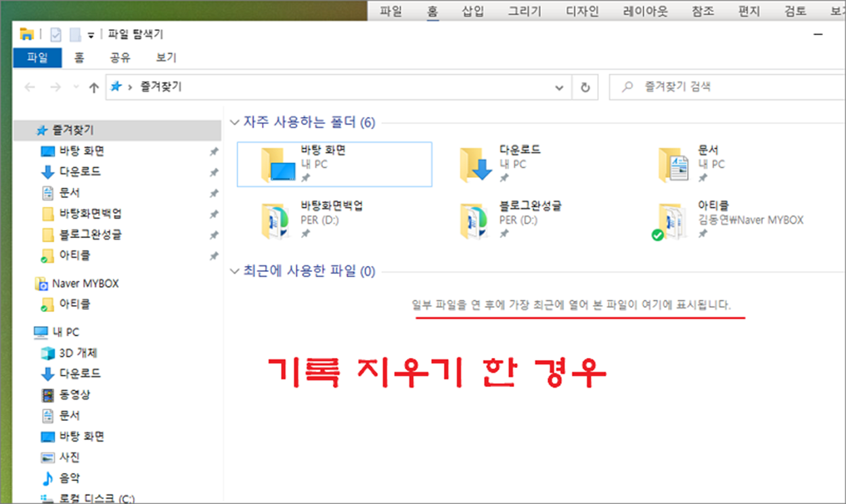This screenshot has height=504, width=846.
Task: Open the quick access toolbar customize dropdown
Action: point(91,35)
